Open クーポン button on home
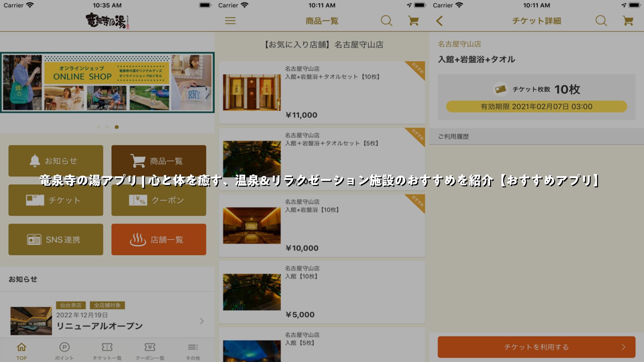 tap(159, 200)
